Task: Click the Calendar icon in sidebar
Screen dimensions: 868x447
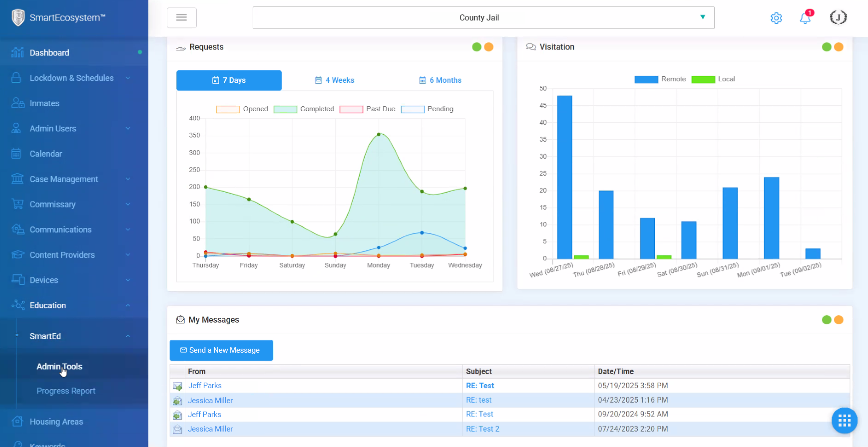Action: [16, 154]
